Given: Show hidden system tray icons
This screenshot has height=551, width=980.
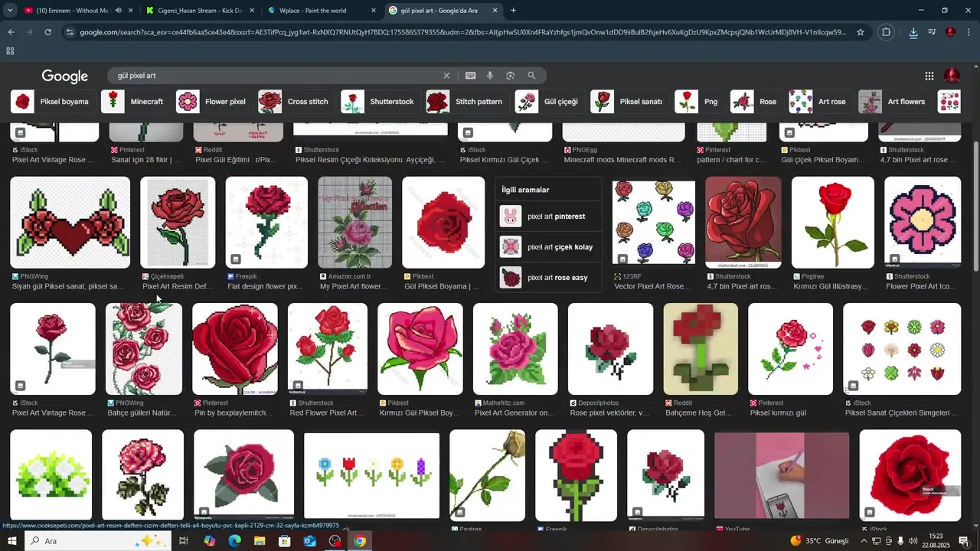Looking at the screenshot, I should (x=864, y=541).
